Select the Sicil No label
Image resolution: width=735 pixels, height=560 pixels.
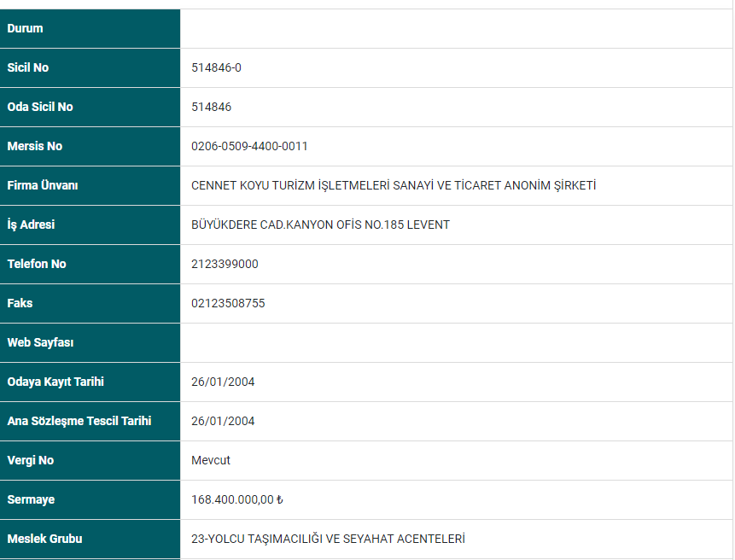[27, 67]
